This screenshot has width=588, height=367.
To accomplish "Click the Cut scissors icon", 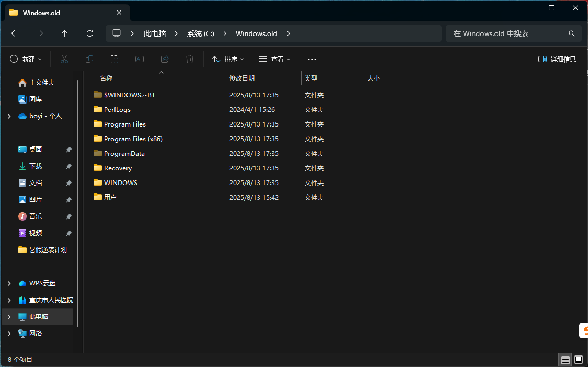I will coord(64,59).
